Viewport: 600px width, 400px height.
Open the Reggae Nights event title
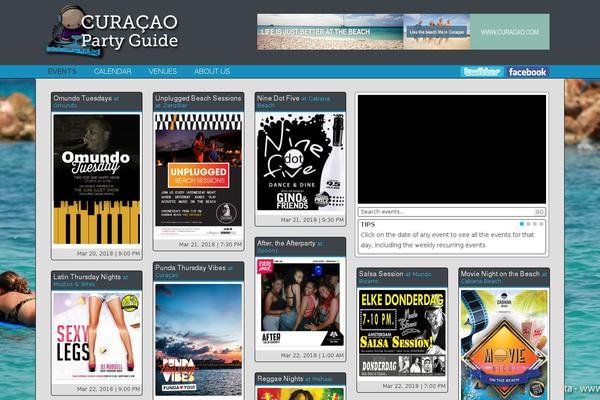pos(280,379)
